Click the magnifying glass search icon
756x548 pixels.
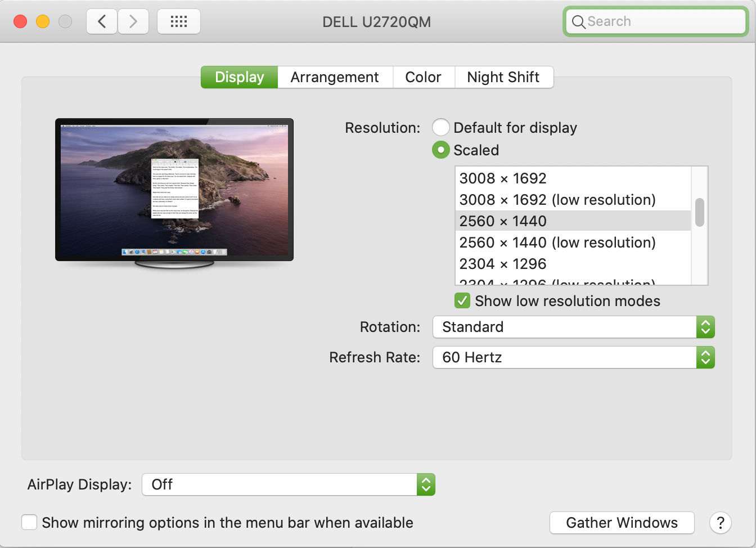point(578,22)
